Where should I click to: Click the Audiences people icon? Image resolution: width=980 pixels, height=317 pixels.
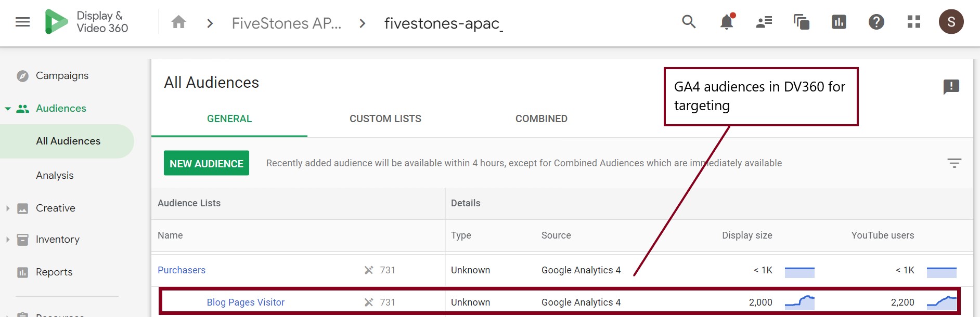pos(22,109)
